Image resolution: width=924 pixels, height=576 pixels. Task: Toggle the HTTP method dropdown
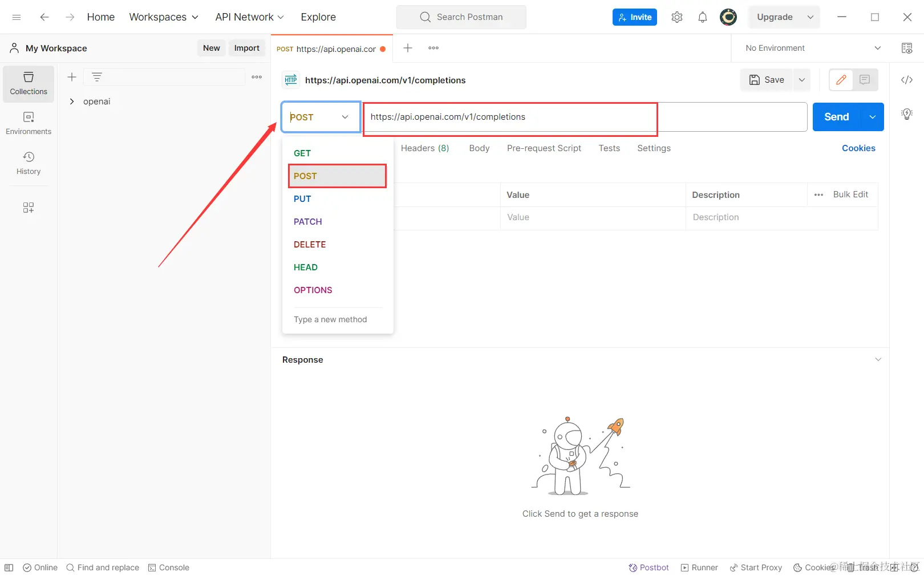pos(321,117)
